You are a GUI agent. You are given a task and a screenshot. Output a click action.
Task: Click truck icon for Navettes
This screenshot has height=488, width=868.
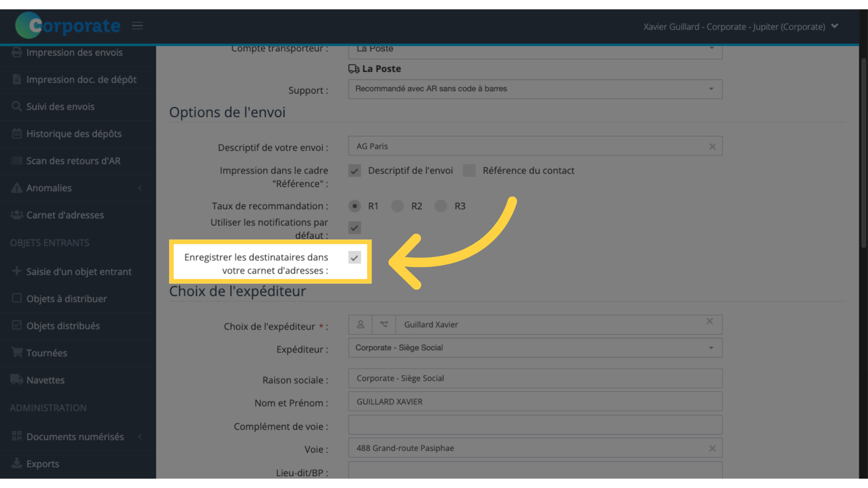(x=17, y=380)
